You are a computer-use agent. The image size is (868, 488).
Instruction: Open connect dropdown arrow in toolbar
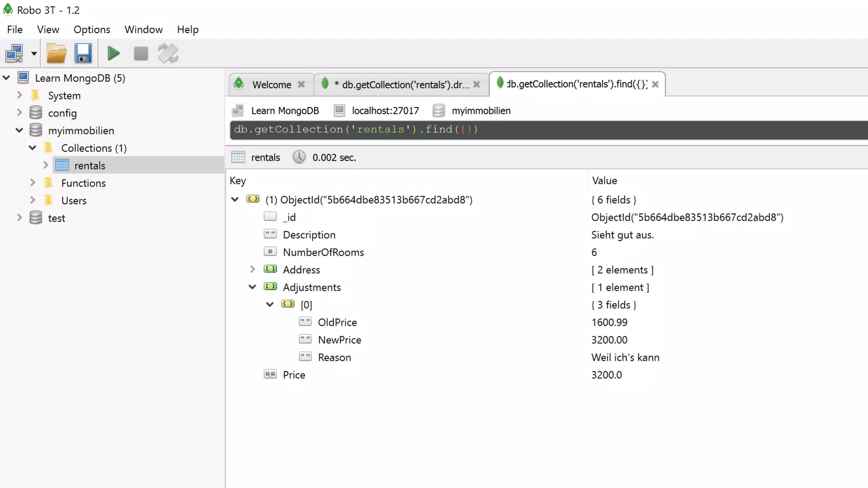(x=34, y=54)
